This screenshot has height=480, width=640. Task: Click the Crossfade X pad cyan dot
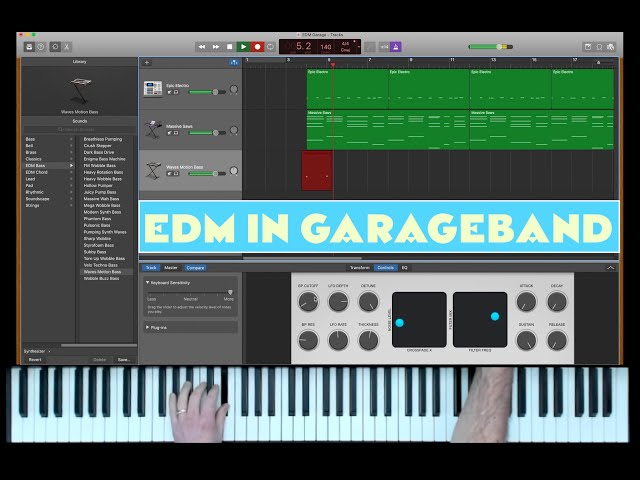pos(400,323)
